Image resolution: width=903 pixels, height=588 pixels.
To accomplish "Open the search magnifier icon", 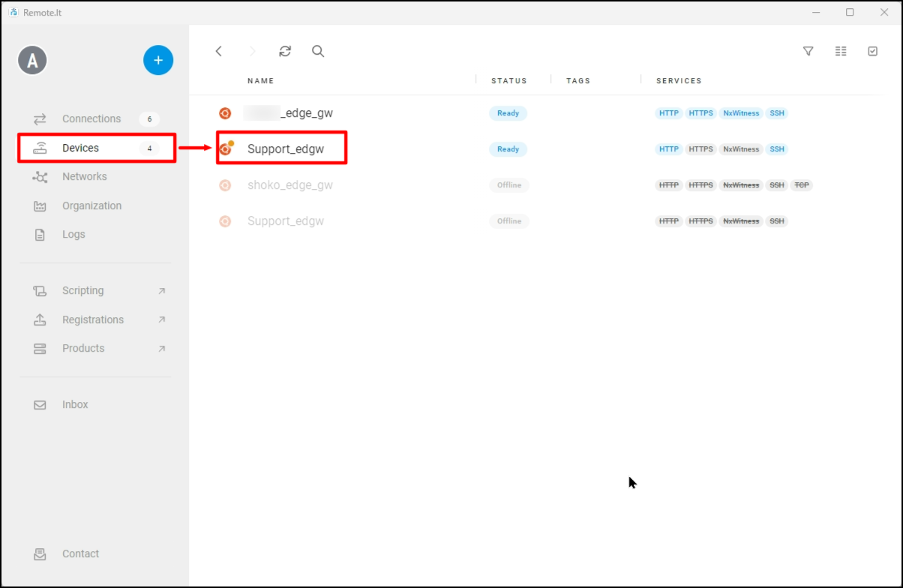I will click(x=318, y=51).
